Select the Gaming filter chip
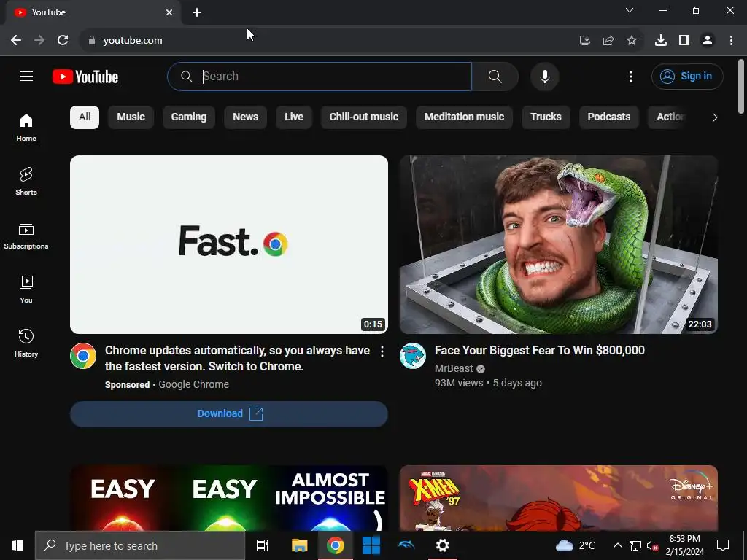Viewport: 747px width, 560px height. pyautogui.click(x=189, y=117)
